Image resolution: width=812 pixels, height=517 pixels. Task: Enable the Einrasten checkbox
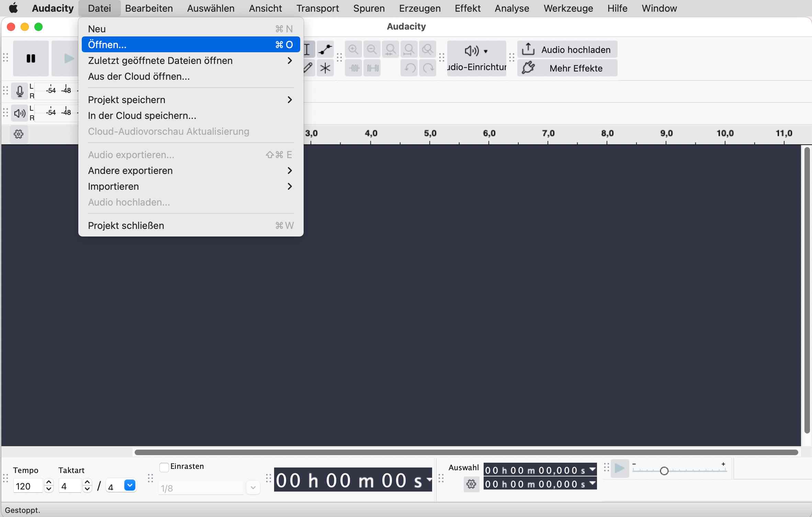pos(164,467)
